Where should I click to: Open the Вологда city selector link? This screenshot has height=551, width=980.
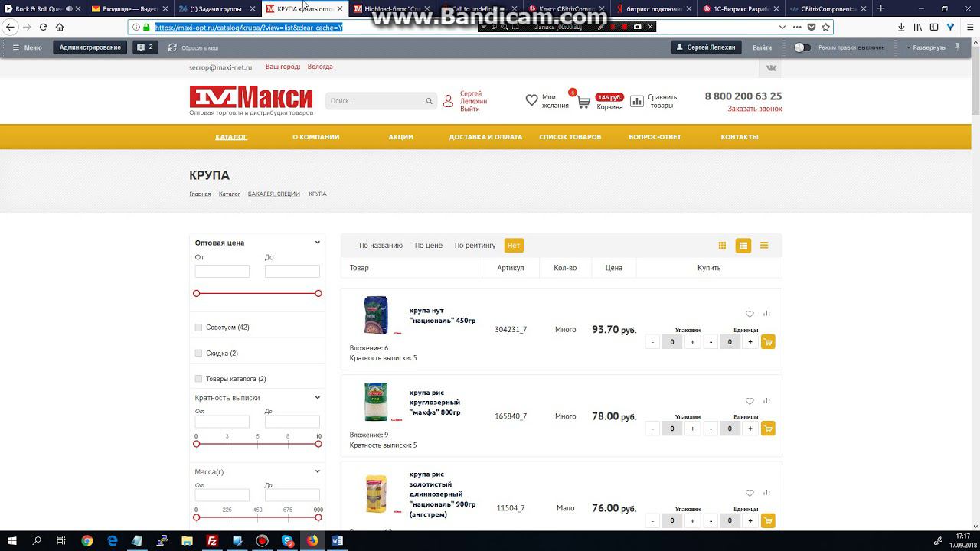pos(320,67)
